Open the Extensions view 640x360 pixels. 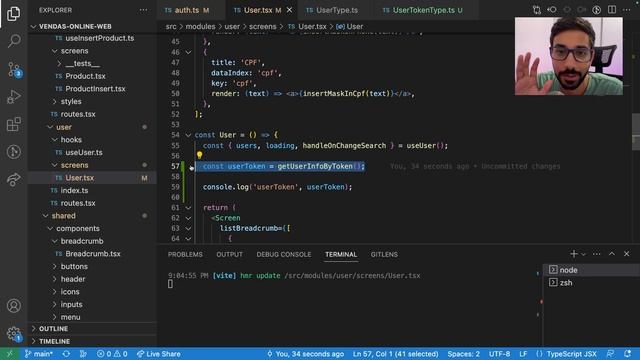coord(13,124)
